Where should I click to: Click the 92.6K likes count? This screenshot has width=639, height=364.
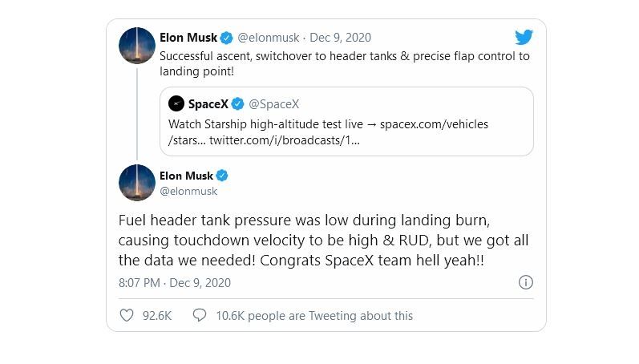(157, 315)
